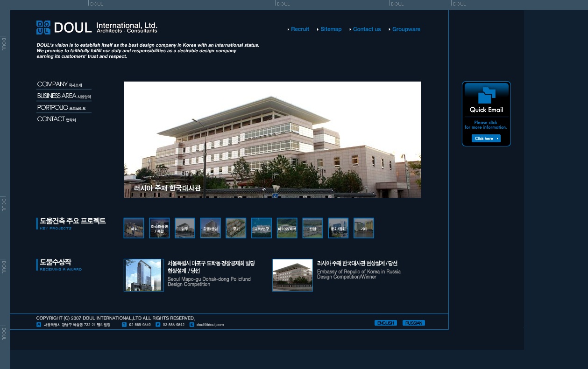Select BUSINESS AREA in side menu
The width and height of the screenshot is (588, 369).
[x=64, y=96]
